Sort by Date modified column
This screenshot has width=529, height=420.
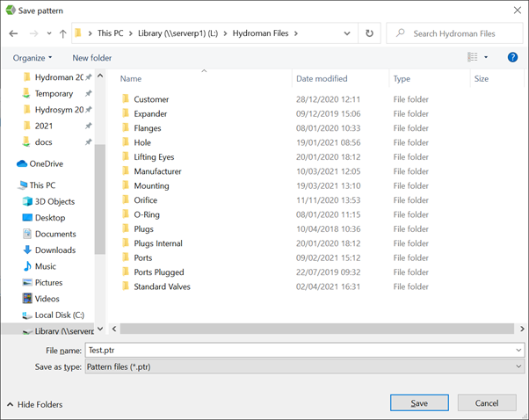322,78
